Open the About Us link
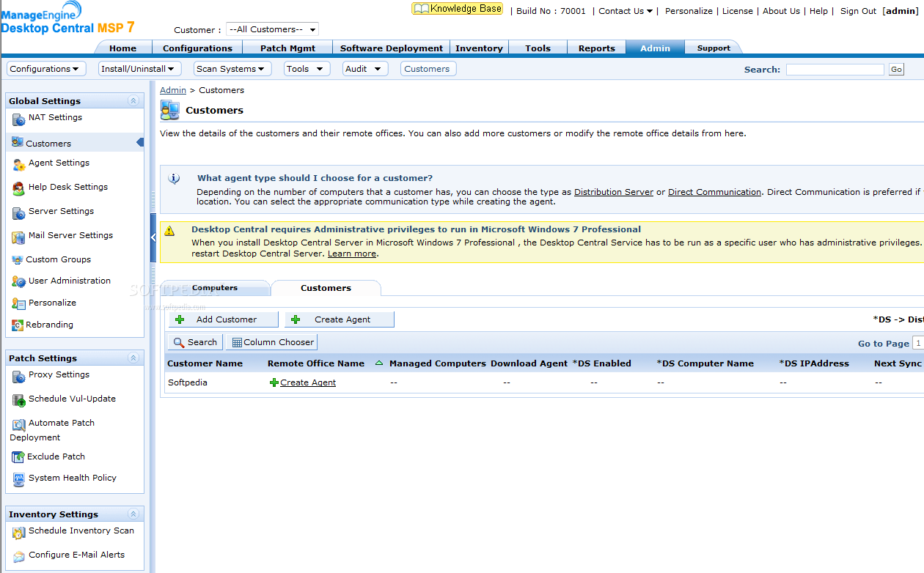Viewport: 924px width, 573px height. pos(781,11)
